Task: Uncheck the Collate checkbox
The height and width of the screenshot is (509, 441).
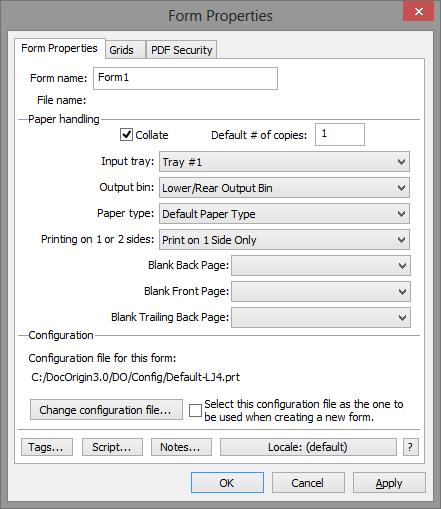Action: (x=126, y=135)
